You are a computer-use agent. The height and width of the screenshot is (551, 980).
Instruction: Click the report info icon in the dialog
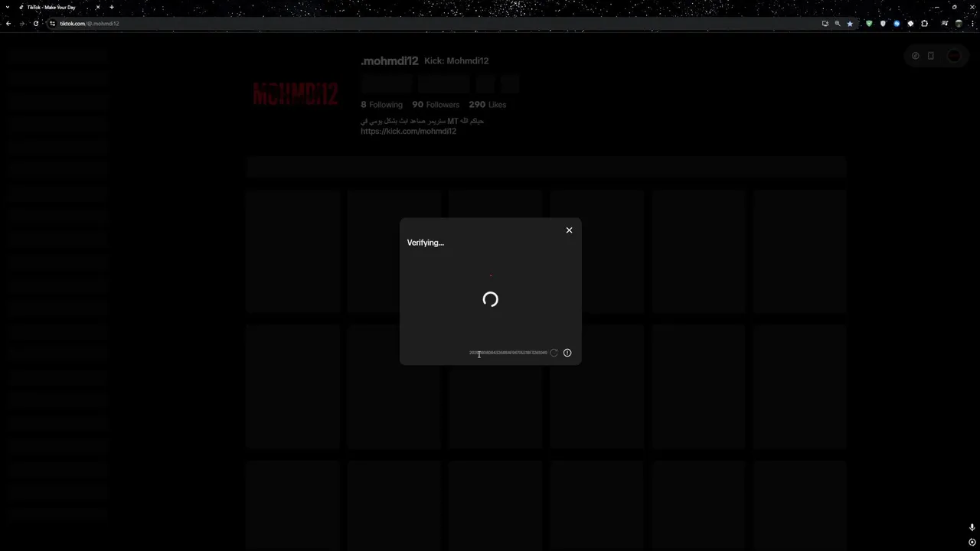(x=567, y=353)
